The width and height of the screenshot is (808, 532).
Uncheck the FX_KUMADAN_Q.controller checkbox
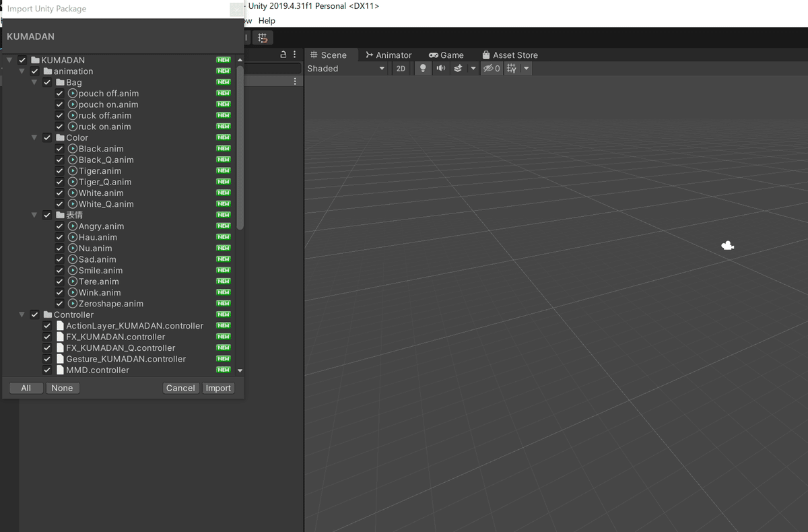(47, 347)
